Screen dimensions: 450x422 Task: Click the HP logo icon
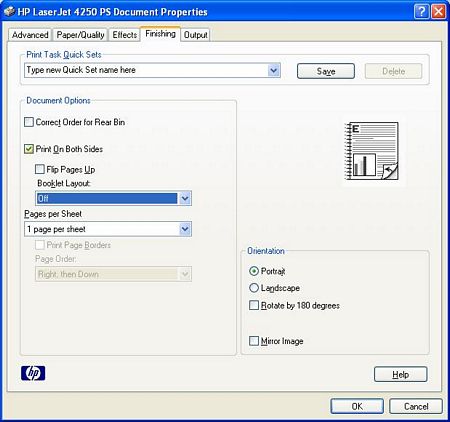click(x=33, y=373)
